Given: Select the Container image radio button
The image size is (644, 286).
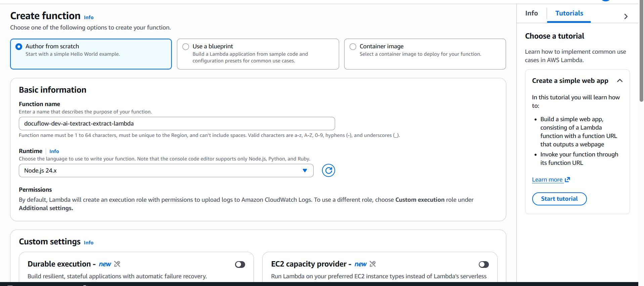Looking at the screenshot, I should point(353,47).
